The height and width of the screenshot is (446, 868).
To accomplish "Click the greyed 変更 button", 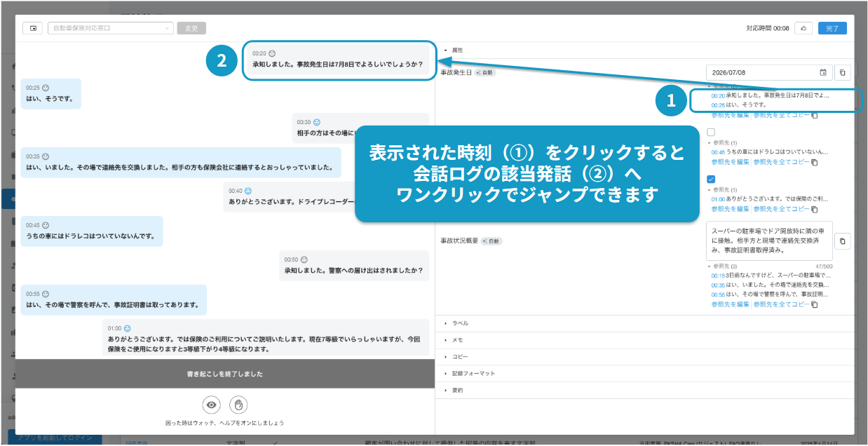I will [x=191, y=28].
